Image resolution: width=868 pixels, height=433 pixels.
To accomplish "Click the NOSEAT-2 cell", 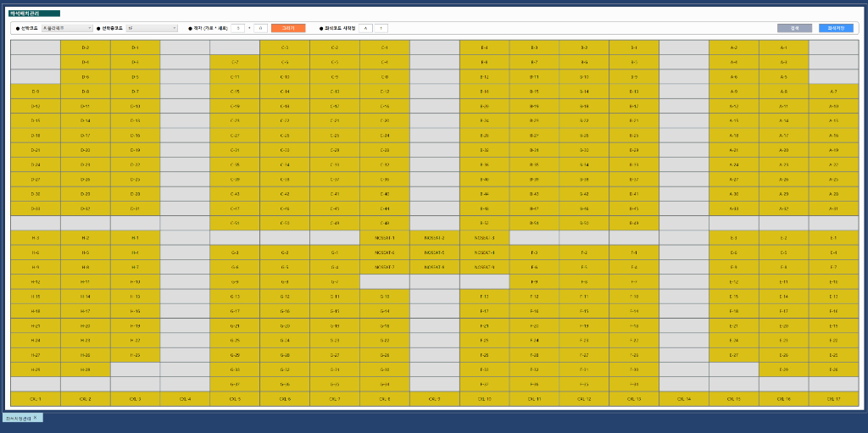I will [434, 238].
